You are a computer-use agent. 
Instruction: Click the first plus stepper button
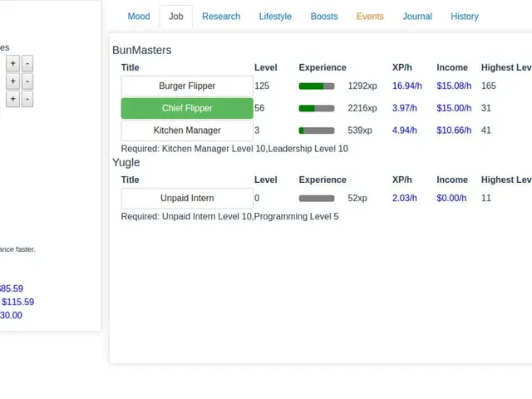pos(13,63)
